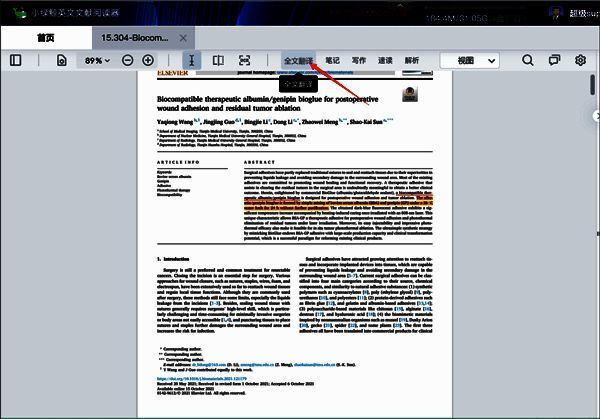Screen dimensions: 600x419
Task: Open the search magnifier icon
Action: coord(528,61)
